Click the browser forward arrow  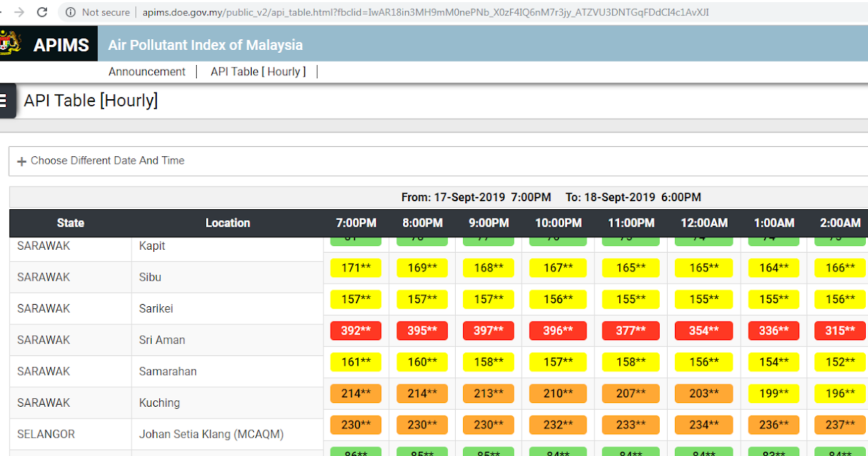(x=20, y=12)
